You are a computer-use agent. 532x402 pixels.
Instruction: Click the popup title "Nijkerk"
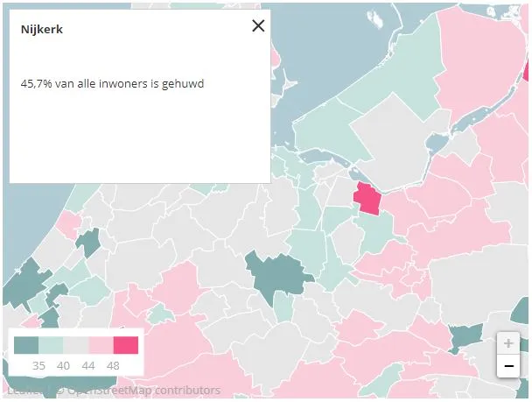click(x=42, y=29)
